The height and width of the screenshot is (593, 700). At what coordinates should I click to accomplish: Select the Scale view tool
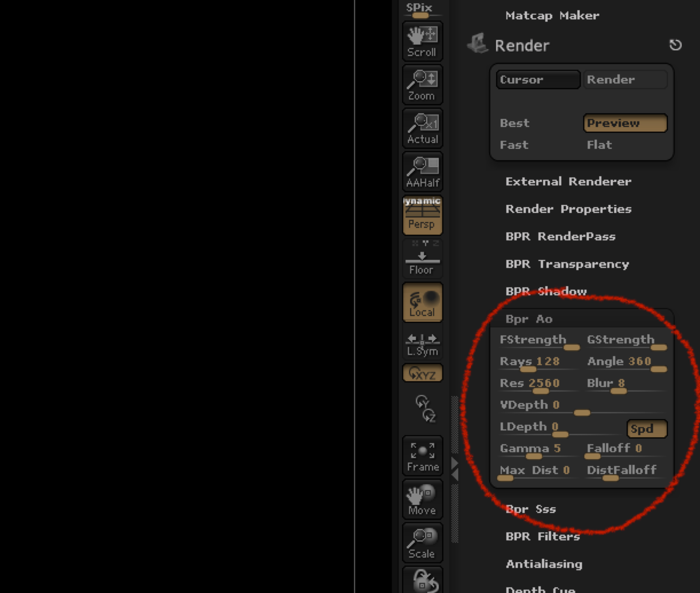click(422, 543)
